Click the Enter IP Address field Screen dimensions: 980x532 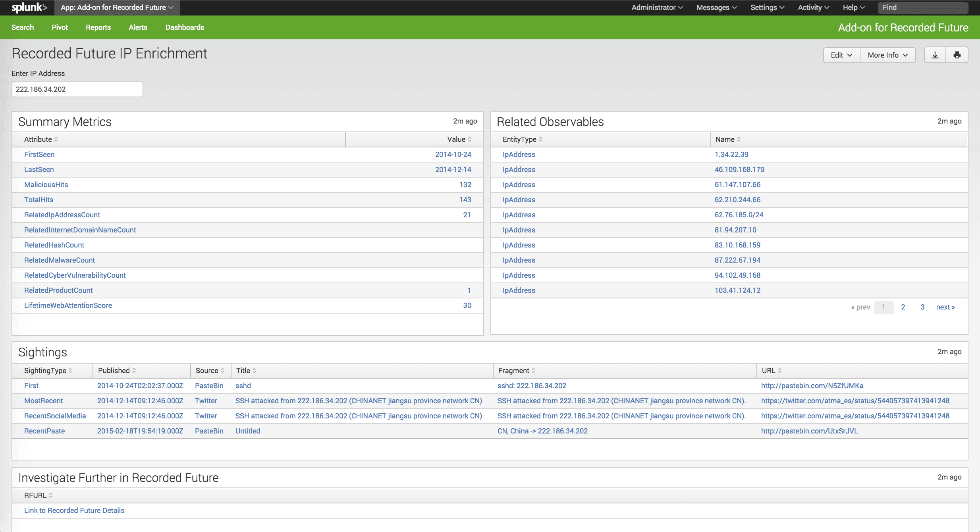click(x=77, y=89)
